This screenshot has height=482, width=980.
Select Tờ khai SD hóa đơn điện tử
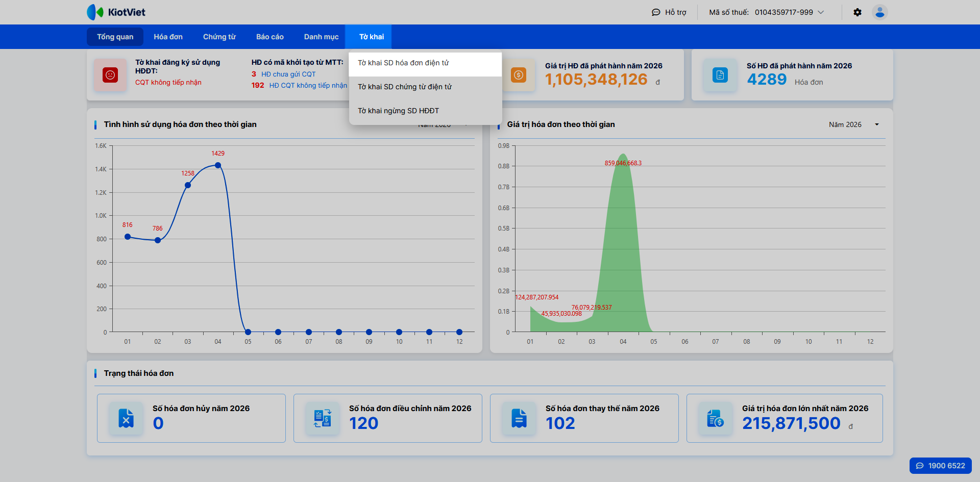(403, 63)
